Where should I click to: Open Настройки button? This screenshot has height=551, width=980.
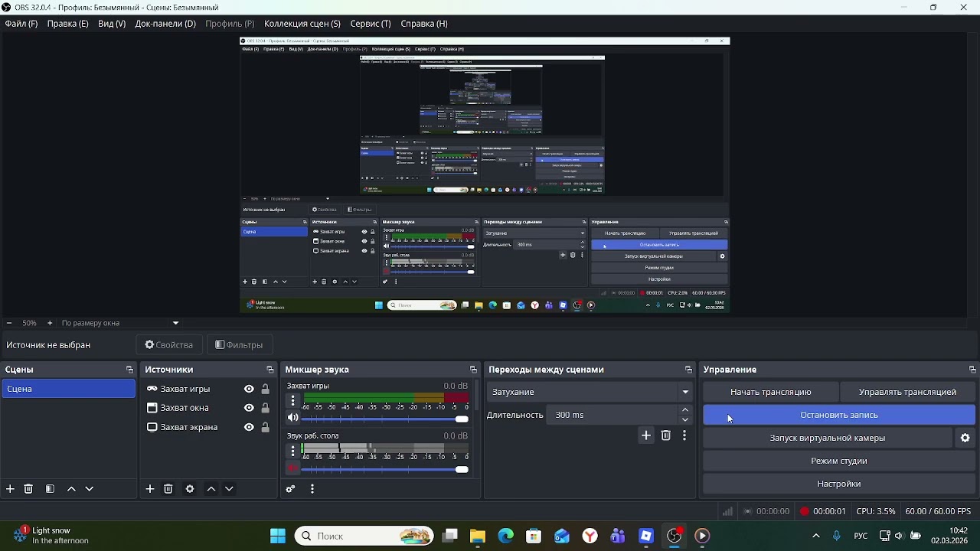pos(839,484)
